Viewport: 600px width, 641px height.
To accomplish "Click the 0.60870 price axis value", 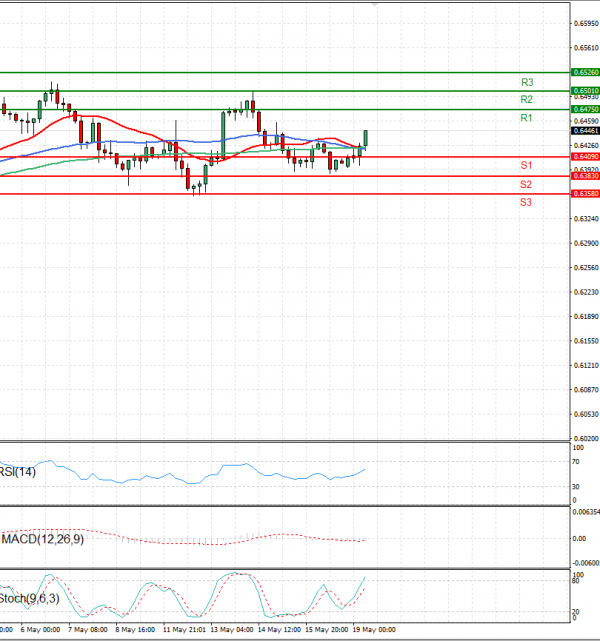I will (587, 390).
